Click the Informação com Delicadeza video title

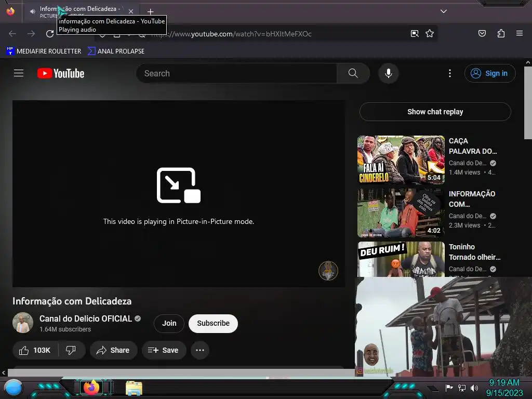click(x=72, y=301)
